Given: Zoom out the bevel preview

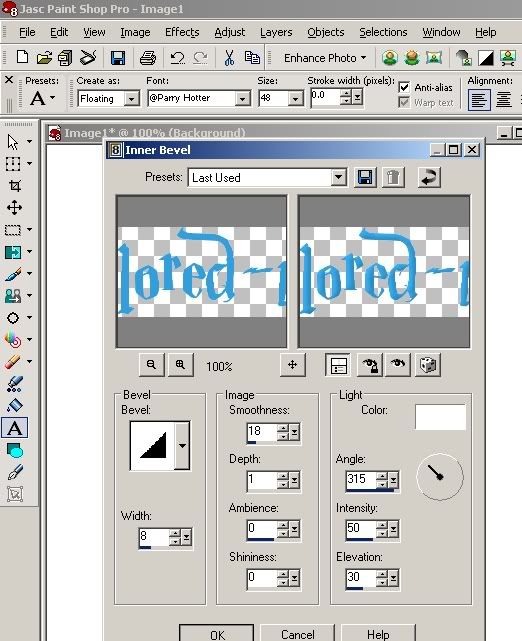Looking at the screenshot, I should (152, 365).
